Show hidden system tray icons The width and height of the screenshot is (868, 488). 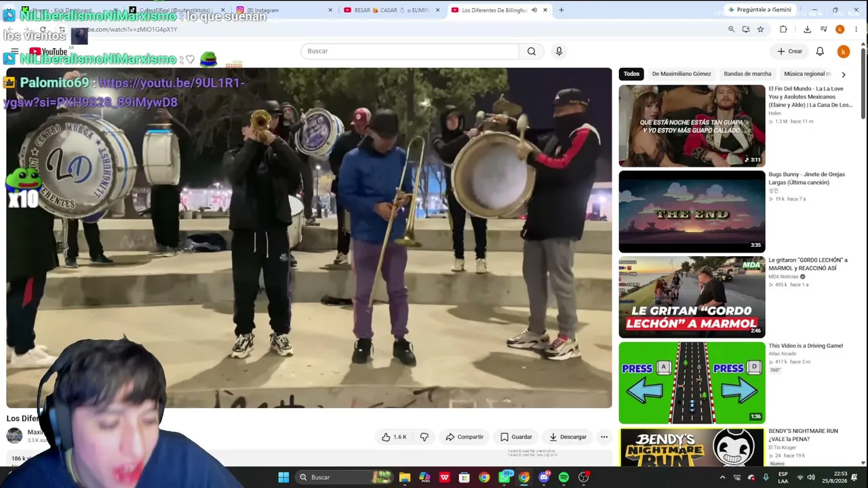coord(722,477)
